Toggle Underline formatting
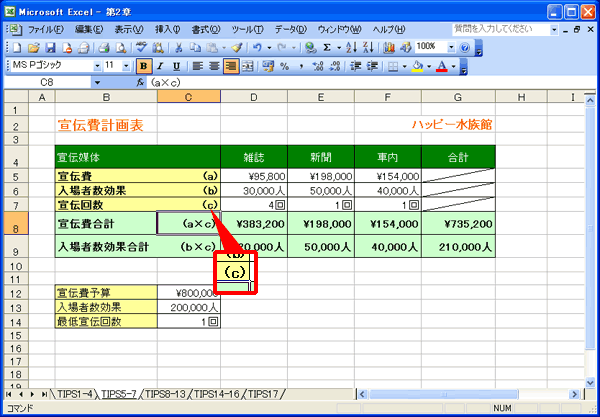600x417 pixels. (x=176, y=67)
